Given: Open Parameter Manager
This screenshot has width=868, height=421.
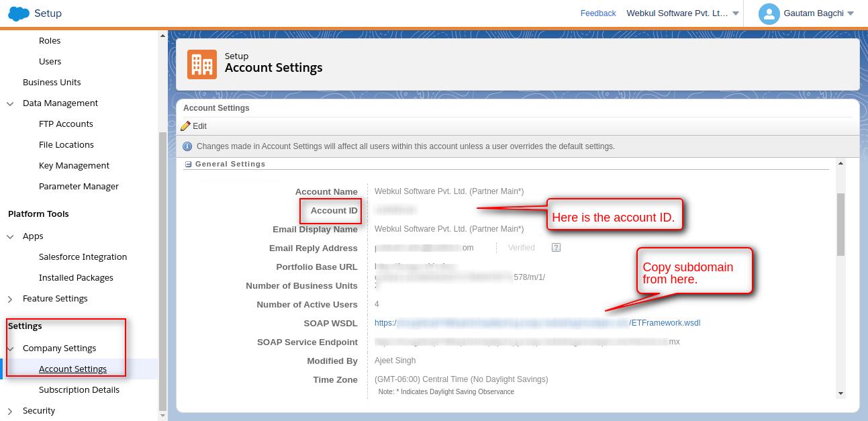Looking at the screenshot, I should 79,186.
